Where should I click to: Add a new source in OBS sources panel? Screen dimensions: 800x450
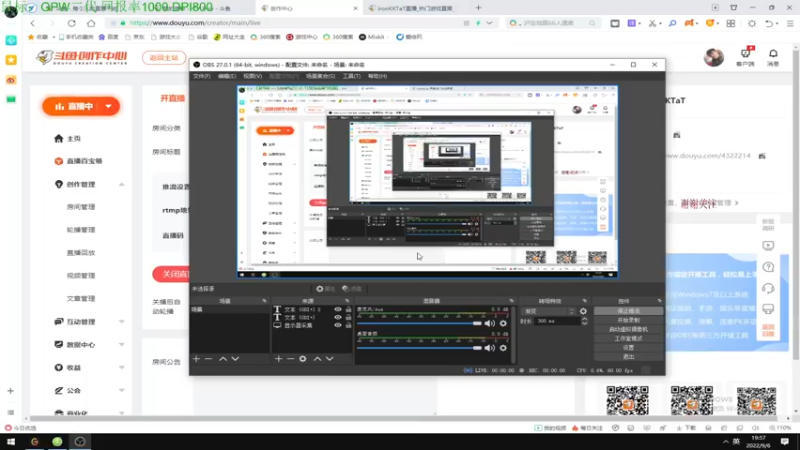coord(279,359)
